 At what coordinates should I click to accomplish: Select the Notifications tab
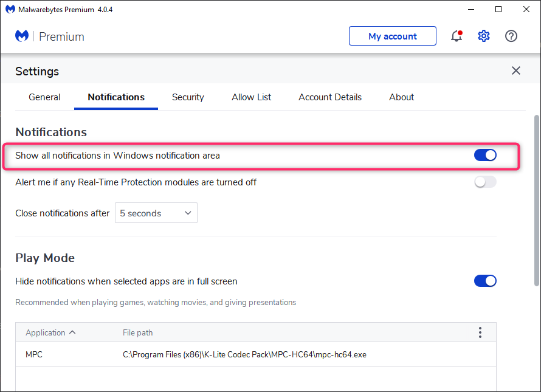[x=116, y=97]
